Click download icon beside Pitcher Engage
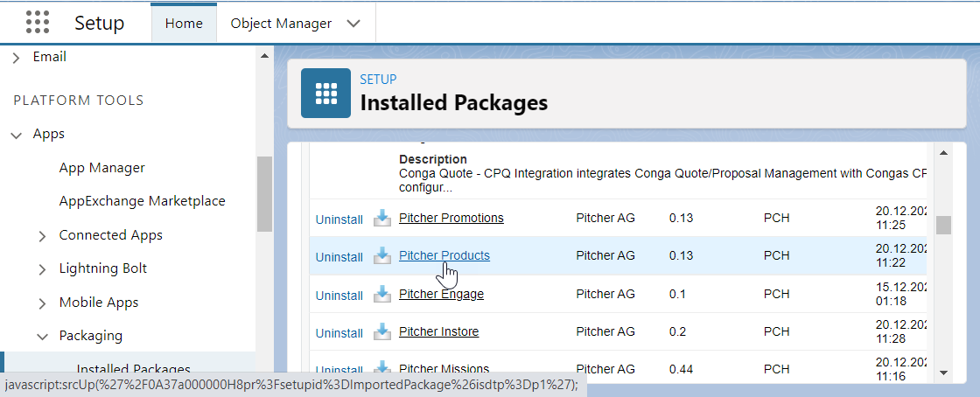Image resolution: width=980 pixels, height=397 pixels. click(x=381, y=295)
